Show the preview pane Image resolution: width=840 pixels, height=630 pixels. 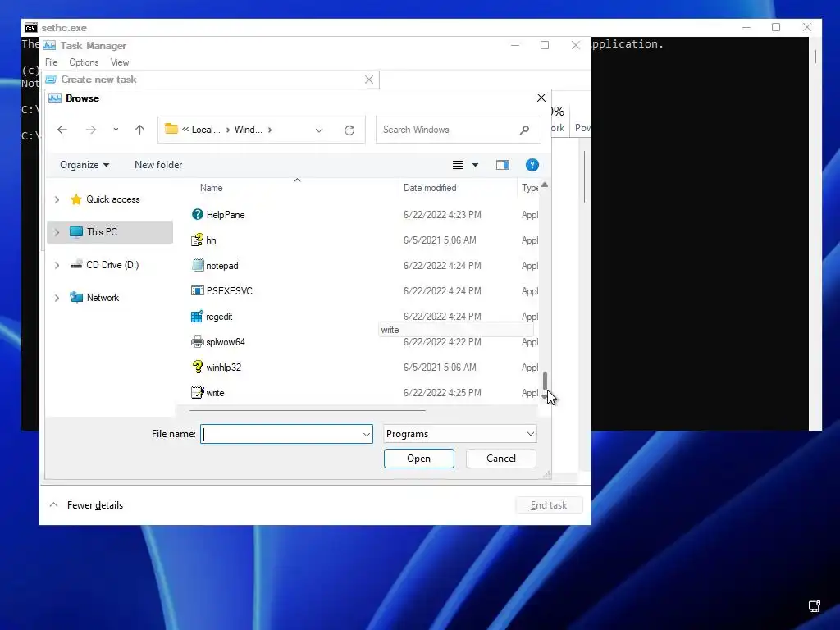pos(503,165)
